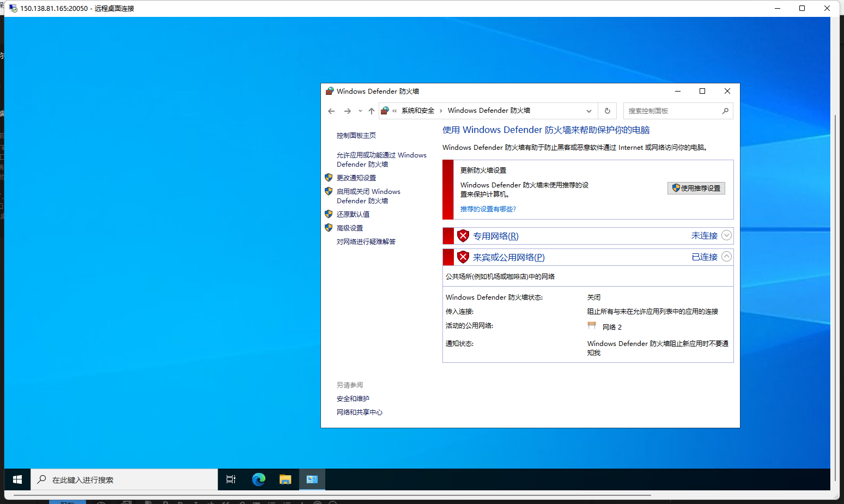Expand the 专用网络 section chevron
This screenshot has height=504, width=844.
coord(726,235)
